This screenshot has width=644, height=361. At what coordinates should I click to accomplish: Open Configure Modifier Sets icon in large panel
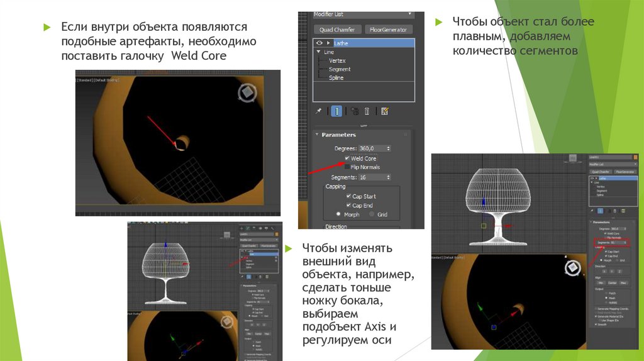pos(385,111)
